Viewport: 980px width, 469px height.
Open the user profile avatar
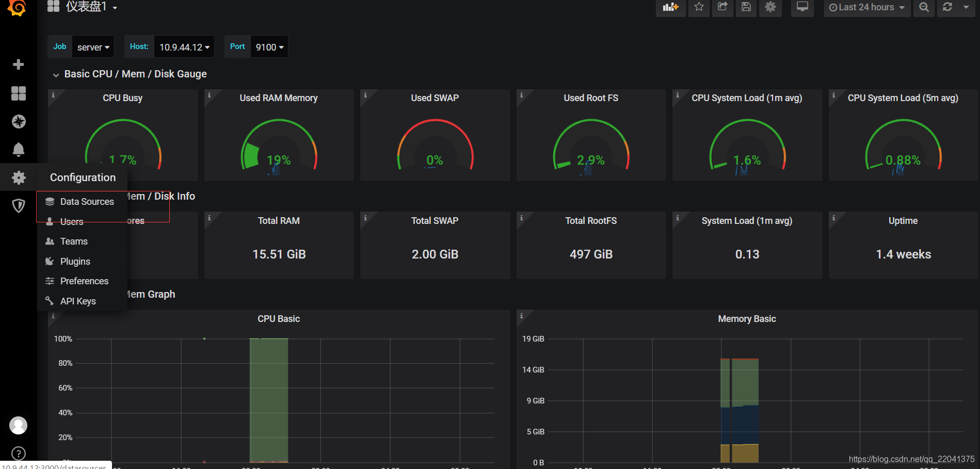point(19,426)
